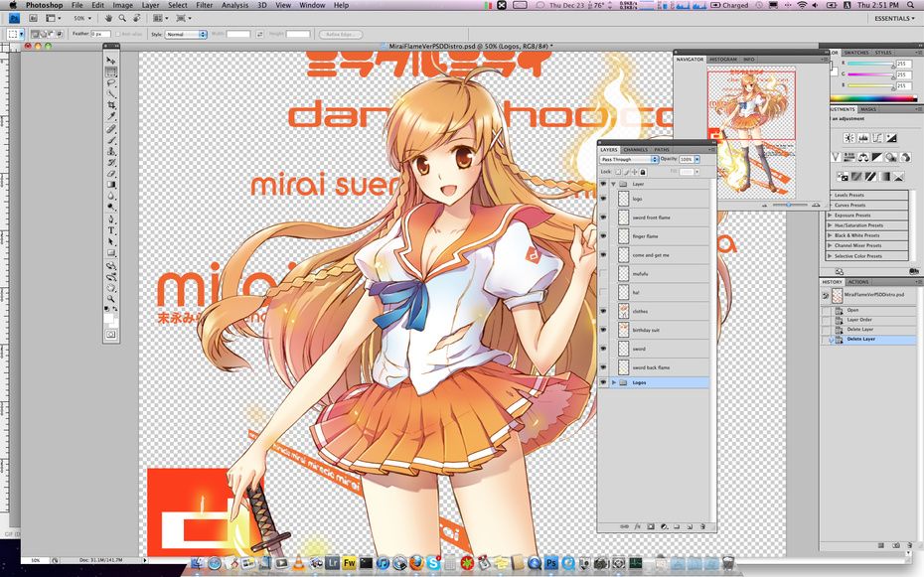Click the Brightness/Contrast adjustment icon
This screenshot has height=577, width=924.
pos(849,138)
